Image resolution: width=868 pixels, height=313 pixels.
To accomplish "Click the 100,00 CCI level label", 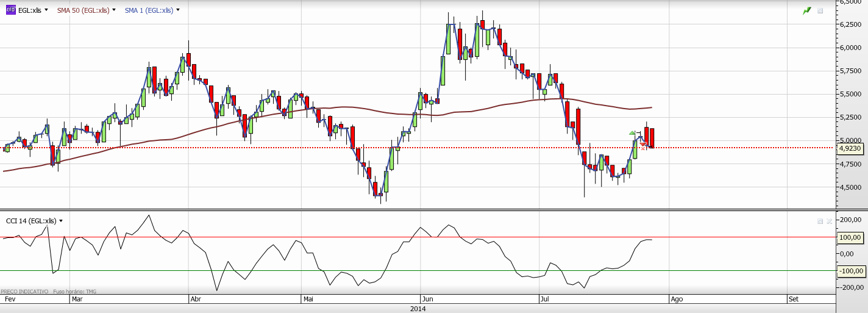I will click(x=850, y=237).
